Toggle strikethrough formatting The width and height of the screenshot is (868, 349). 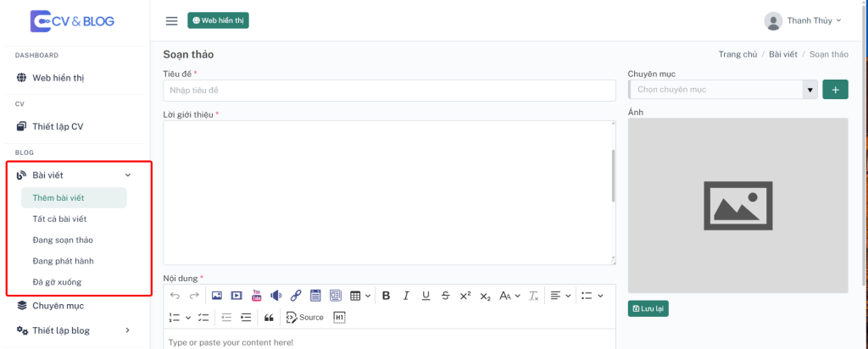point(446,296)
